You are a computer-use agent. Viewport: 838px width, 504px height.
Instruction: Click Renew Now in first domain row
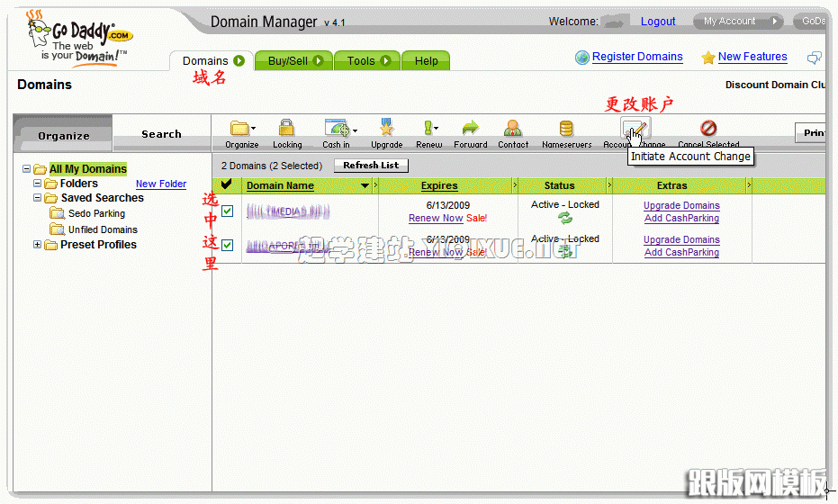pos(436,218)
